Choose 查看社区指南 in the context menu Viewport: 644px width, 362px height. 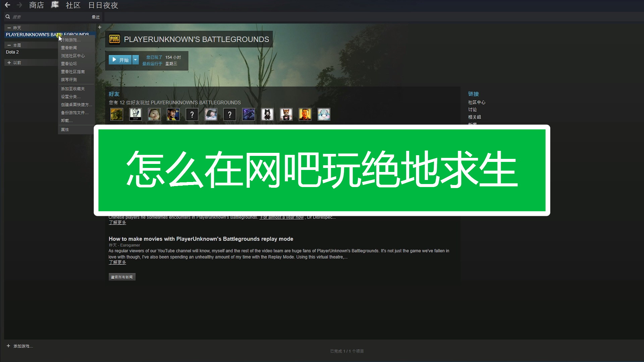[76, 72]
